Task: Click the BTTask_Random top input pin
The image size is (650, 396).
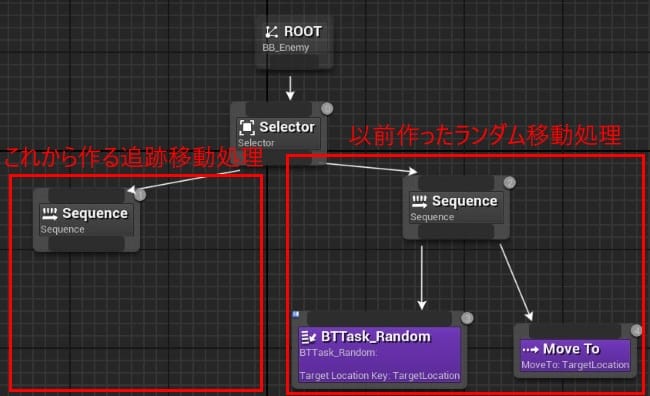Action: (x=379, y=318)
